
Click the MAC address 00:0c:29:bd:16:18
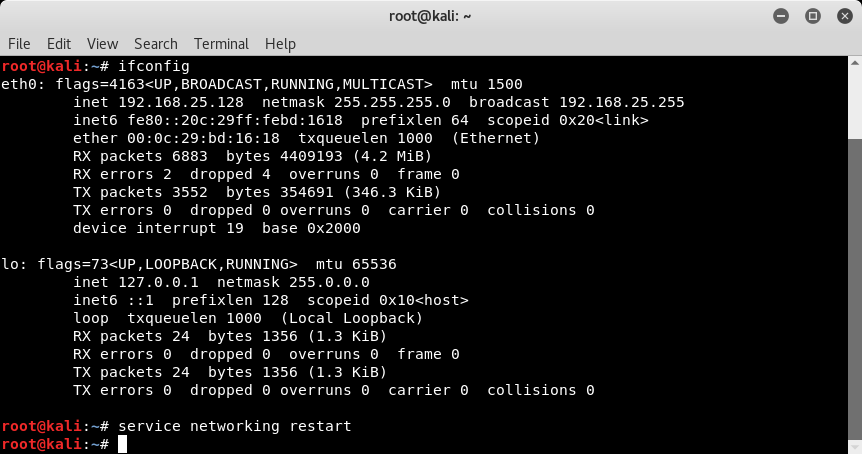[x=203, y=138]
